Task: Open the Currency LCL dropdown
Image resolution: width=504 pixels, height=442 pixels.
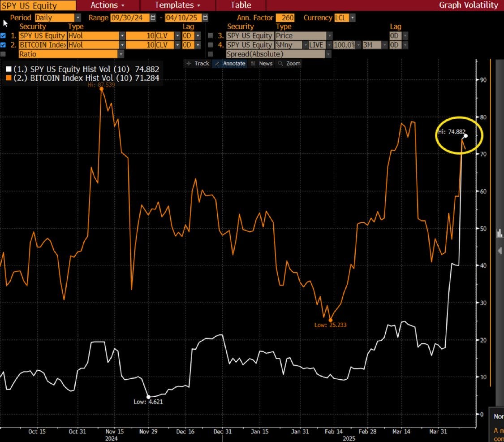Action: pos(353,17)
